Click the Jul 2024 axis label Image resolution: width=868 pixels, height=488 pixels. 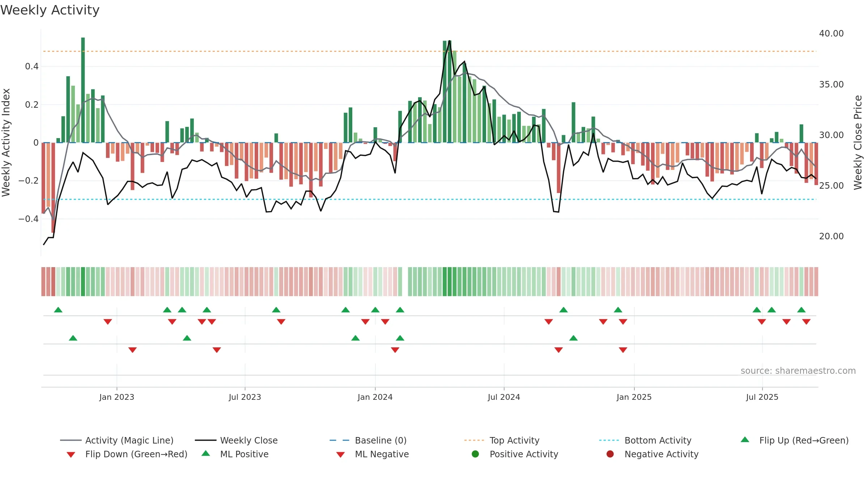(504, 397)
